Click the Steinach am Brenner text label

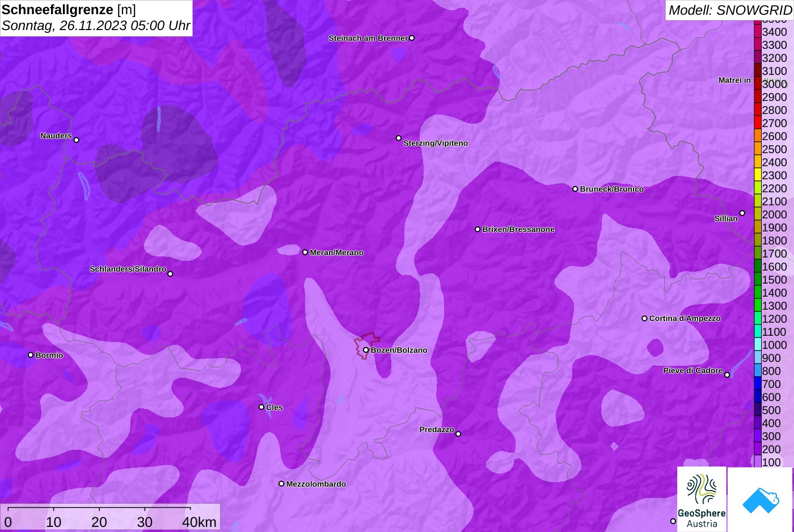point(368,38)
